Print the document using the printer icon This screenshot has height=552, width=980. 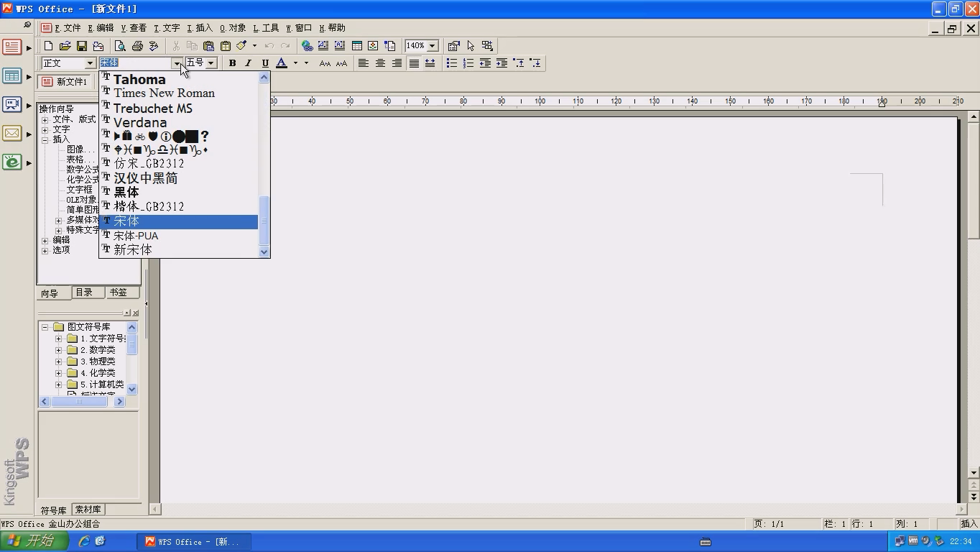click(137, 46)
